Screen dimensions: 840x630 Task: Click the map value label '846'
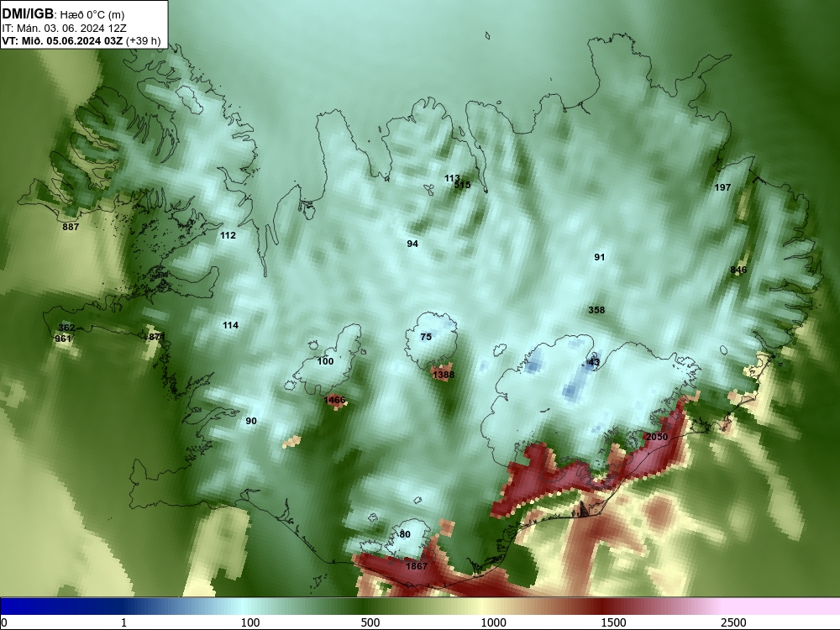pyautogui.click(x=738, y=270)
